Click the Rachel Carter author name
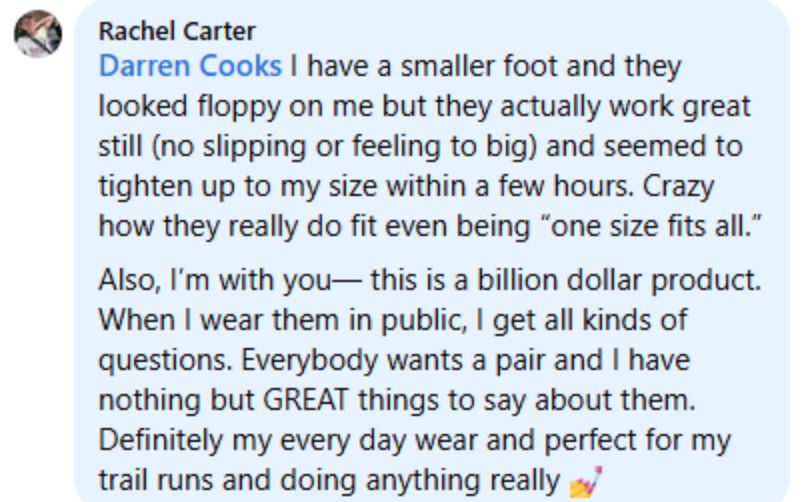Image resolution: width=804 pixels, height=502 pixels. (177, 31)
